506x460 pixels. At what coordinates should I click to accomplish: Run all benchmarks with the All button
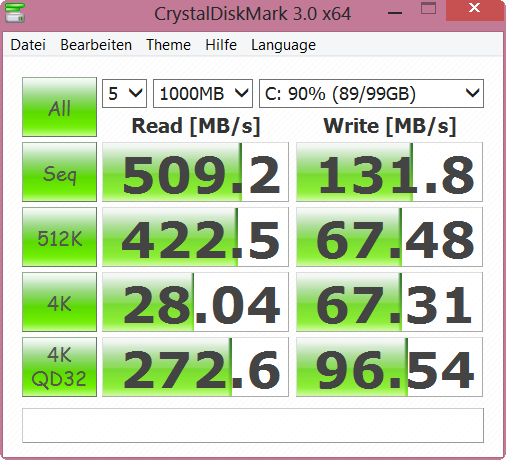click(x=59, y=107)
